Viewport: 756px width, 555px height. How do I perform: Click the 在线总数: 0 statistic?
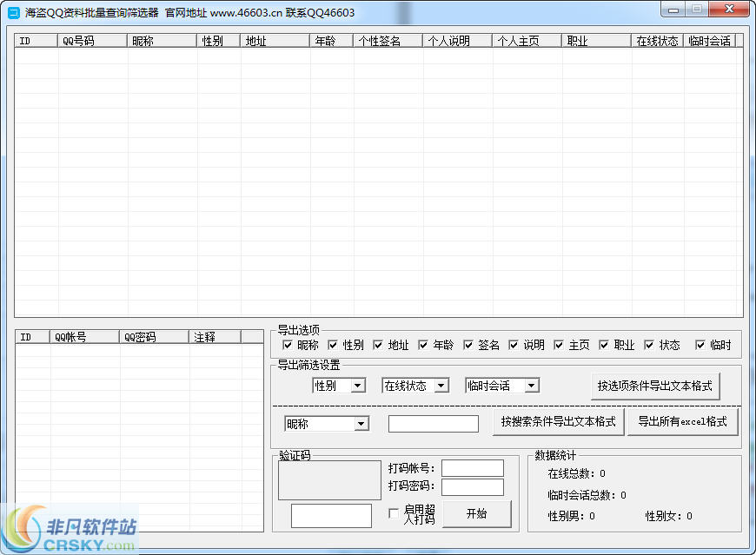coord(577,473)
